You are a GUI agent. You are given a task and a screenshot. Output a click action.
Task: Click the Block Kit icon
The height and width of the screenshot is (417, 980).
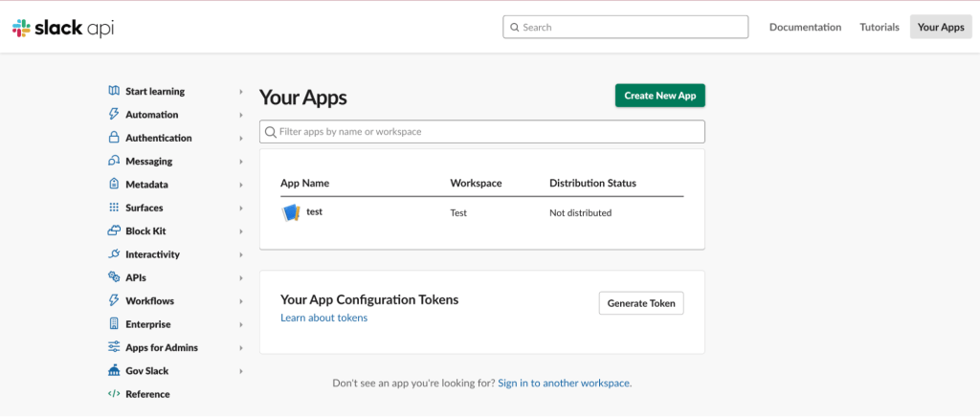coord(114,230)
